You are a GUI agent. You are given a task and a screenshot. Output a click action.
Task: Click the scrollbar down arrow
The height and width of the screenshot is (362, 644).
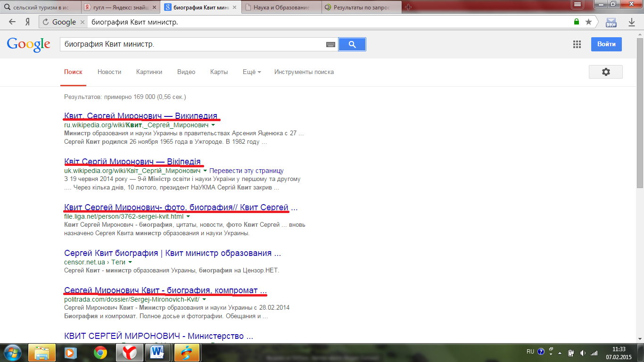pyautogui.click(x=640, y=339)
